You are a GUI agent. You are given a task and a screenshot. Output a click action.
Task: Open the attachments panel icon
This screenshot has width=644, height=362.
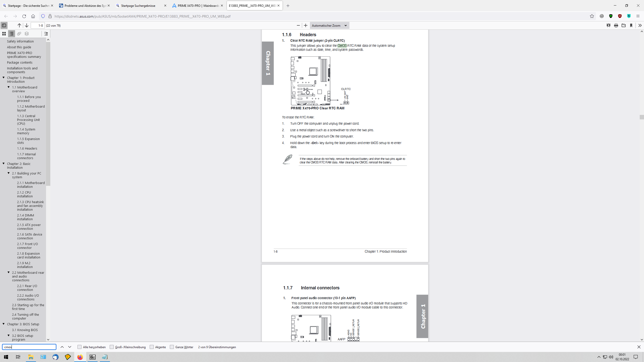click(x=19, y=33)
